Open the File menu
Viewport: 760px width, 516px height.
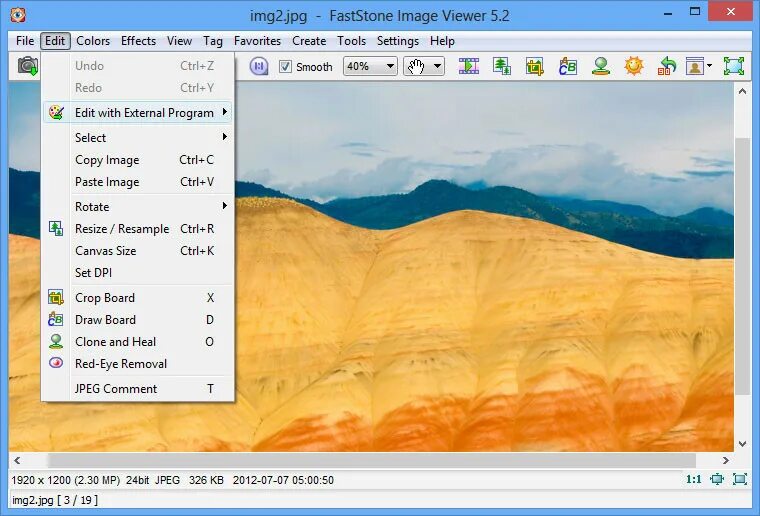(25, 41)
